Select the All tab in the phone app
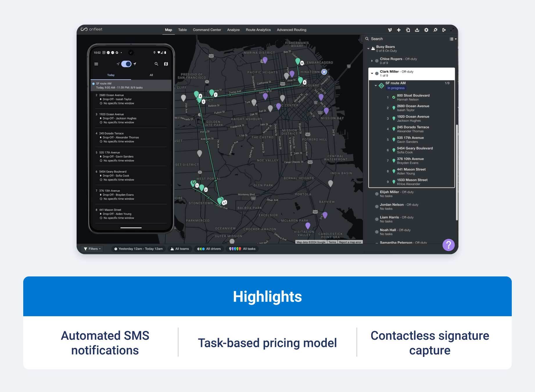Image resolution: width=535 pixels, height=392 pixels. click(x=151, y=75)
